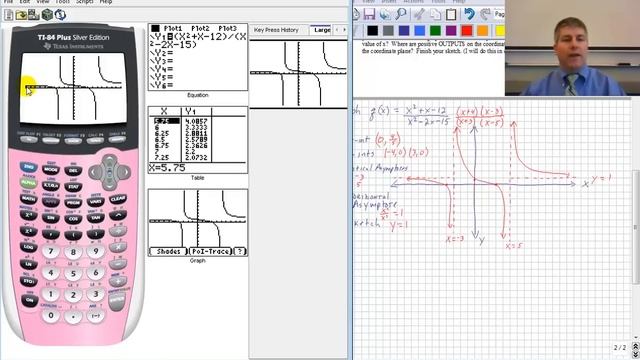Switch to the Large tab

[x=322, y=30]
